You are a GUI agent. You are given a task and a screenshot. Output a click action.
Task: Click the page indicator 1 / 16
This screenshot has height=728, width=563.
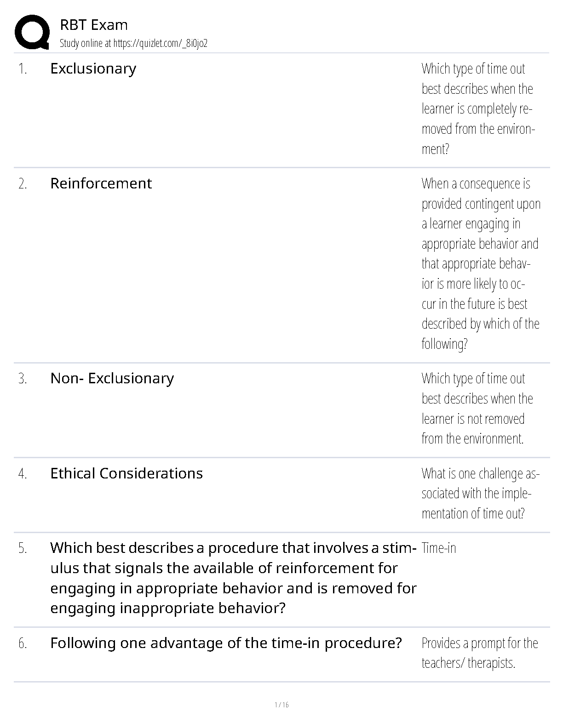[x=281, y=705]
